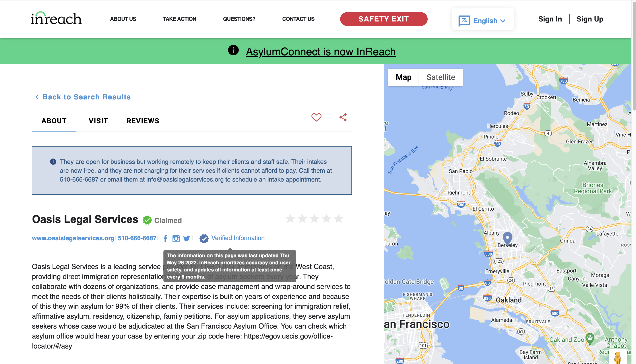Screen dimensions: 636x364
Task: Click the Oakland label on map
Action: 508,300
